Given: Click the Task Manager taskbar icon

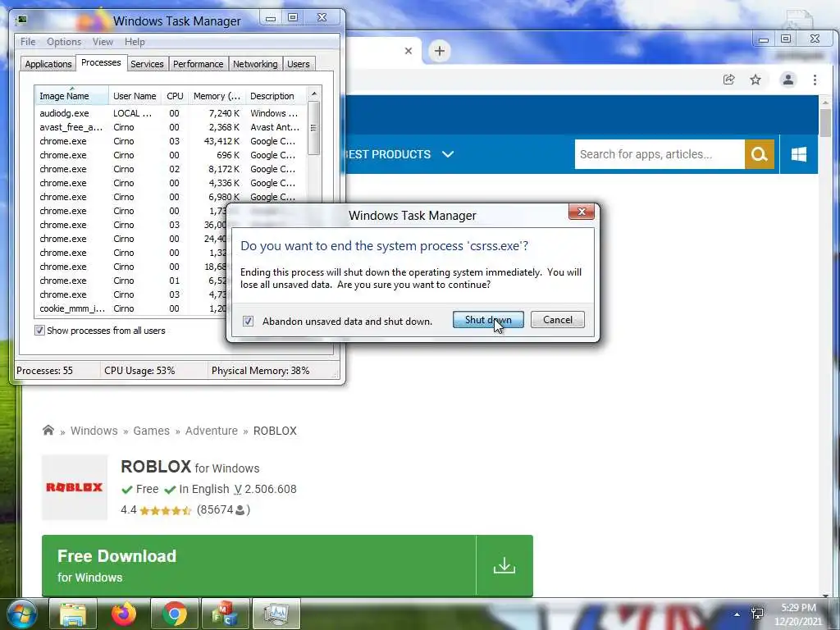Looking at the screenshot, I should [x=276, y=614].
